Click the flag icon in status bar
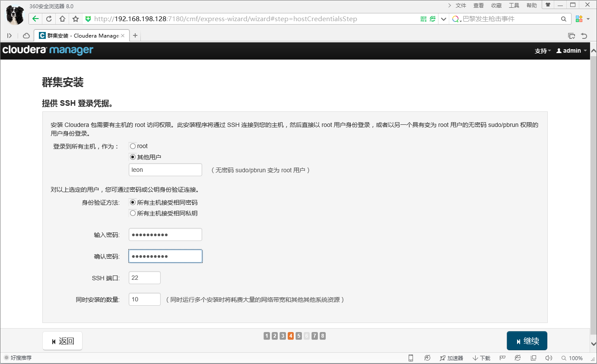Viewport: 597px width, 364px height. (x=502, y=358)
